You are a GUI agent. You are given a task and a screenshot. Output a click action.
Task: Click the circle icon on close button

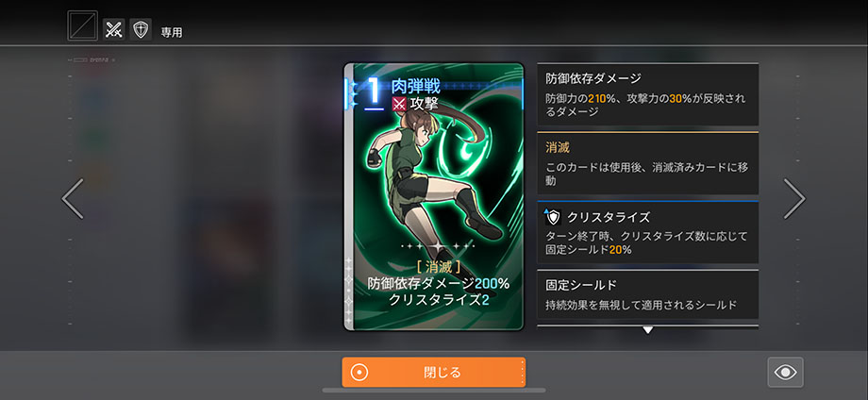(x=359, y=373)
